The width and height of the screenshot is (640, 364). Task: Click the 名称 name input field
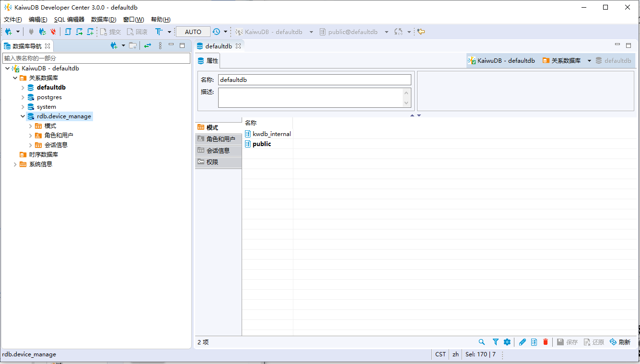click(314, 80)
